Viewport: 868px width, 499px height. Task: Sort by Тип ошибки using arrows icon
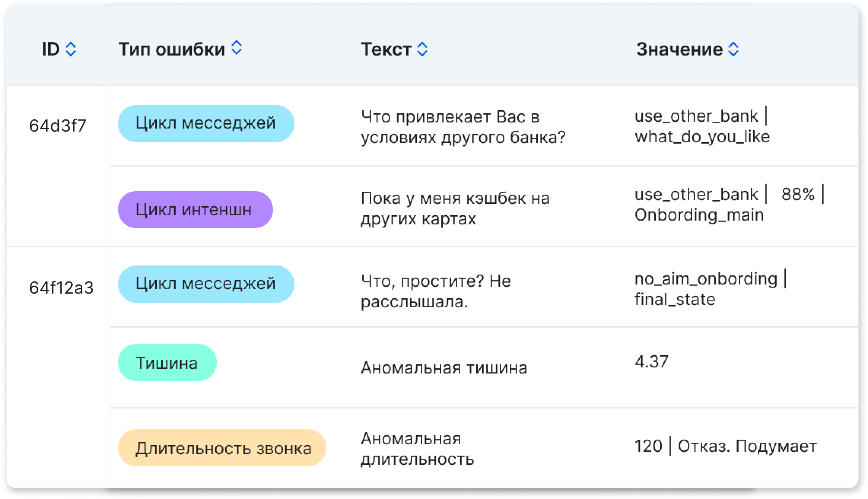click(237, 48)
